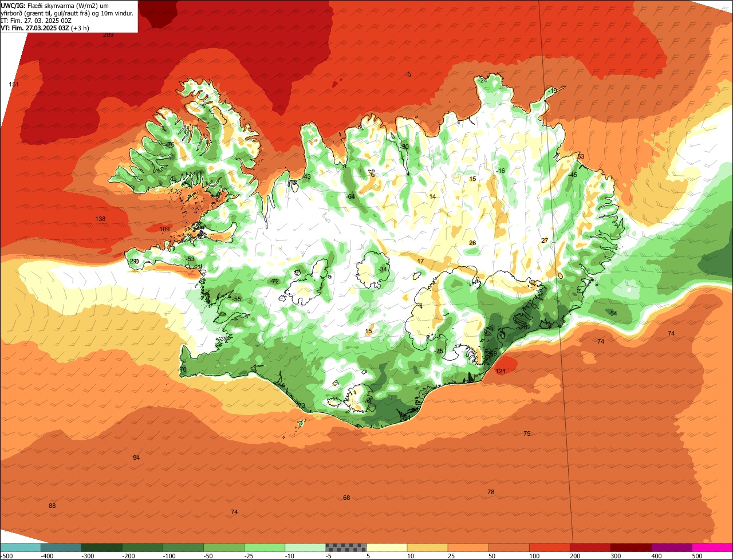Click the map value 94
Viewport: 733px width, 560px height.
point(136,458)
